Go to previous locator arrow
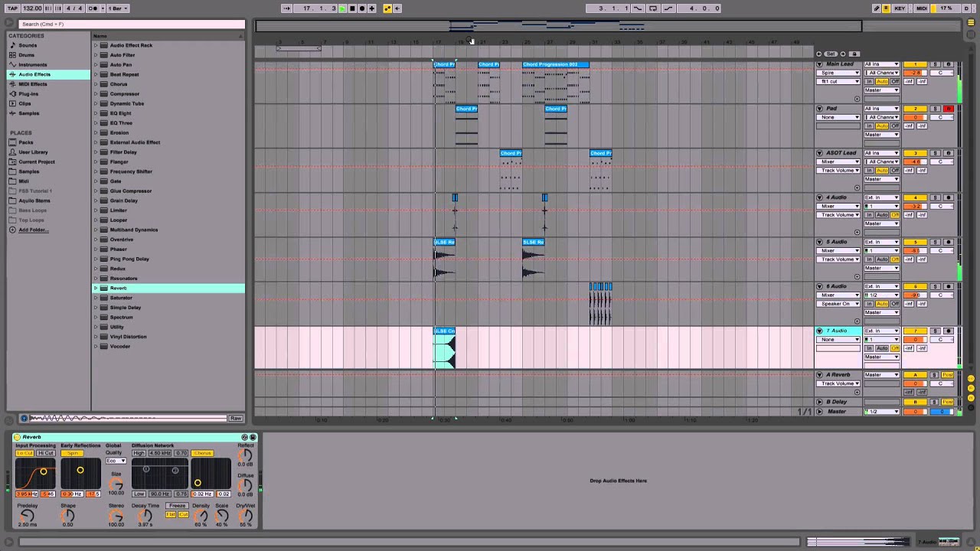Screen dimensions: 980x551 819,54
